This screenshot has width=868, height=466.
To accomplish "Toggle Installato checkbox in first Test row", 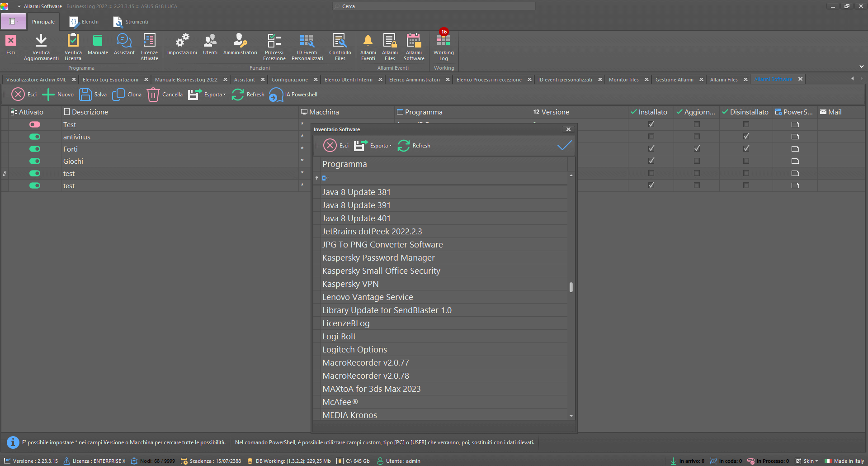I will [x=651, y=124].
